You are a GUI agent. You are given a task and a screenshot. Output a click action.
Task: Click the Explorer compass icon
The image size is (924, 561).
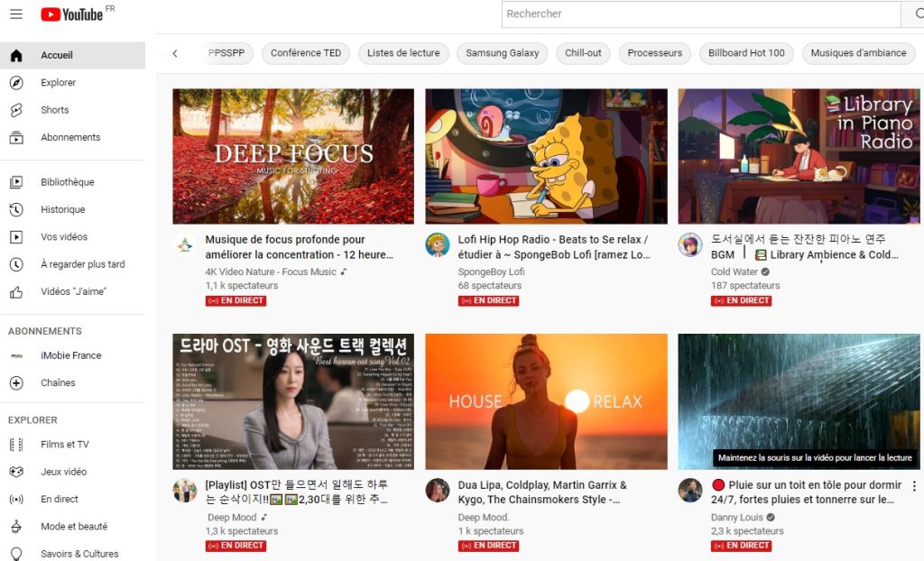(x=16, y=82)
